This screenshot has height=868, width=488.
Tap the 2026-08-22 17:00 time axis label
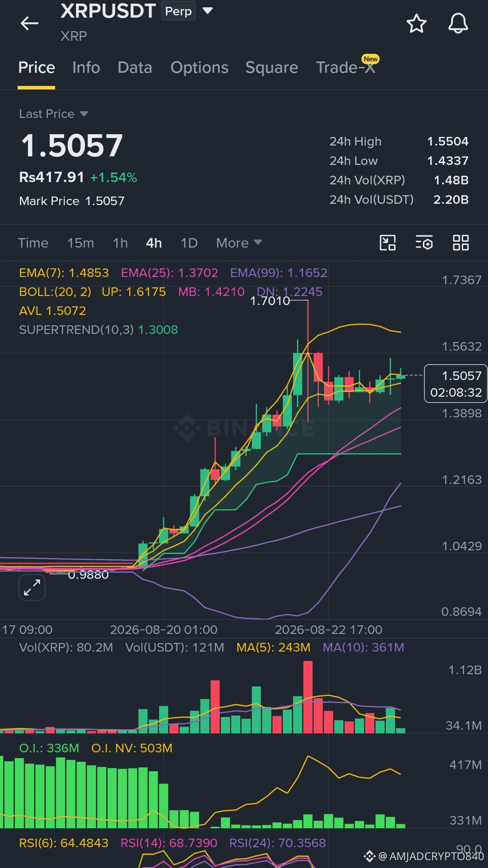(328, 630)
